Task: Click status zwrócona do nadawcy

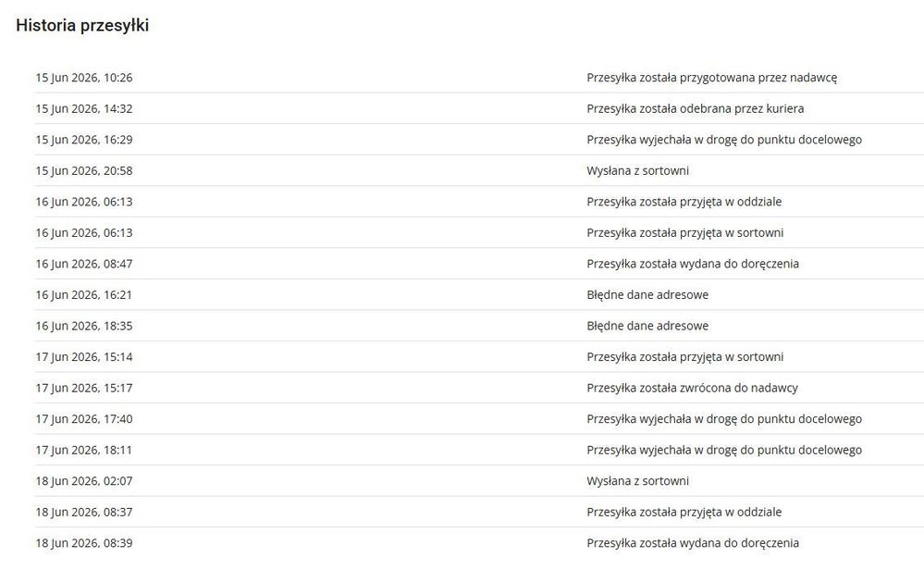Action: (692, 388)
